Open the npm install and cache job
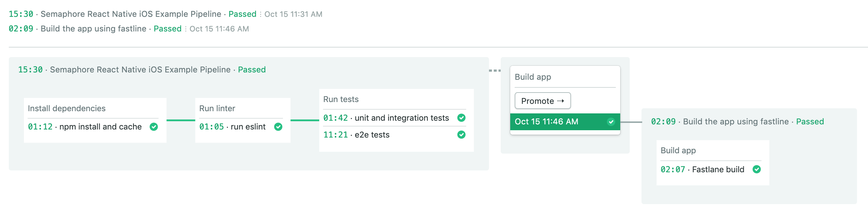Image resolution: width=868 pixels, height=218 pixels. click(x=100, y=127)
